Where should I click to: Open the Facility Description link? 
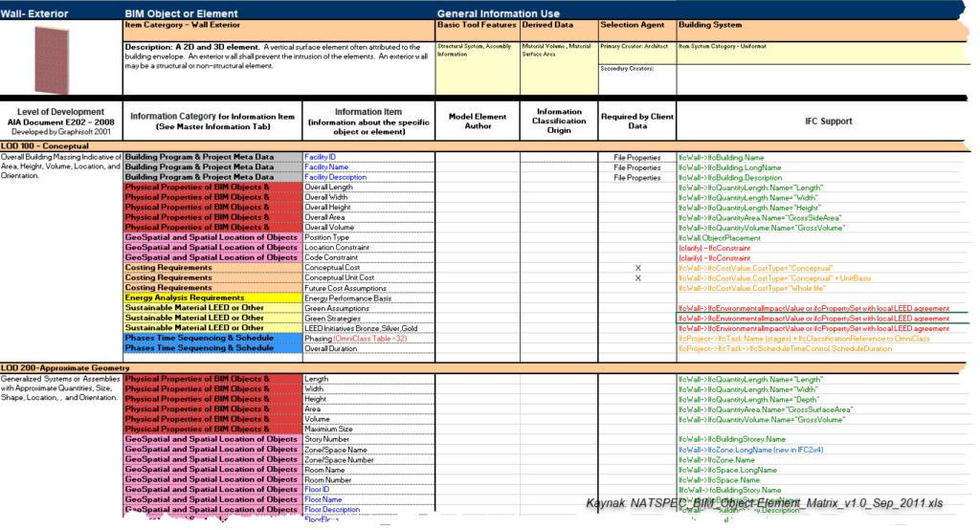click(335, 177)
